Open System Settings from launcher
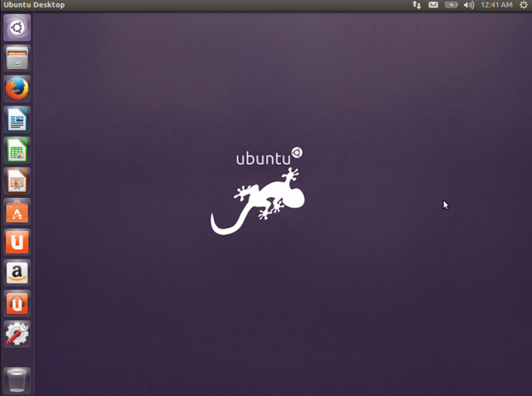 pyautogui.click(x=17, y=334)
